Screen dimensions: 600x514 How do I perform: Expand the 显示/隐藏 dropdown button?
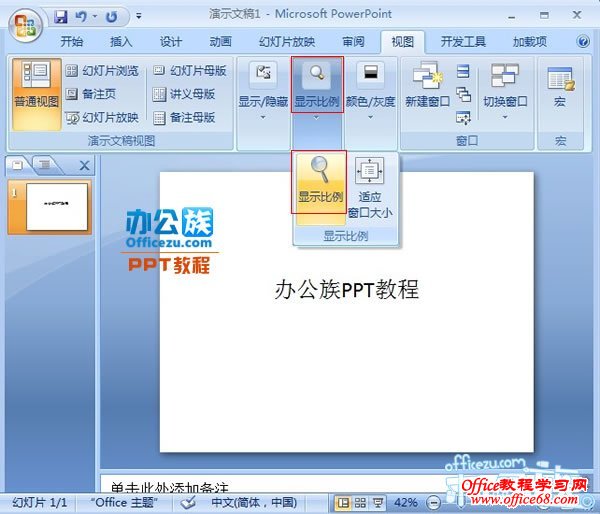coord(263,92)
